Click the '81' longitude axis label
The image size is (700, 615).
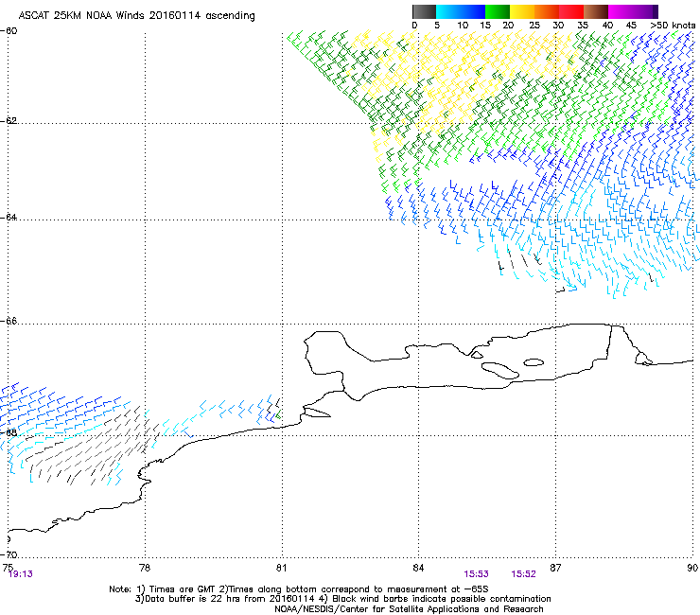click(x=281, y=568)
